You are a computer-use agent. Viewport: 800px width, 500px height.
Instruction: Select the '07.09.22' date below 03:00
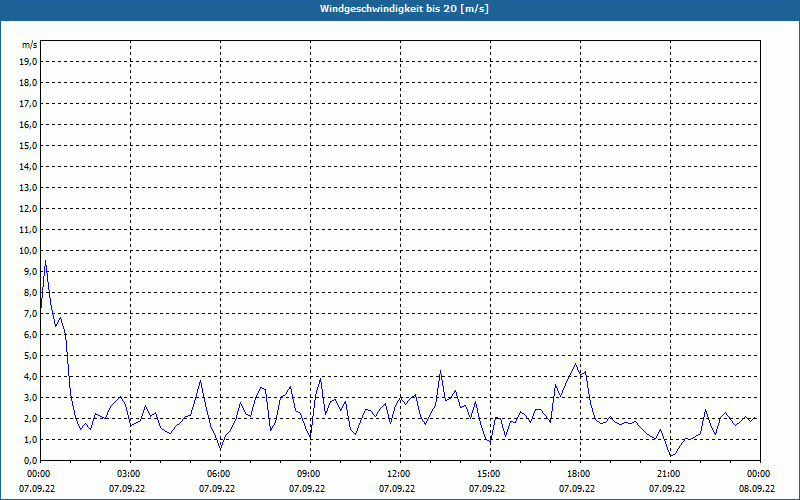[x=127, y=488]
